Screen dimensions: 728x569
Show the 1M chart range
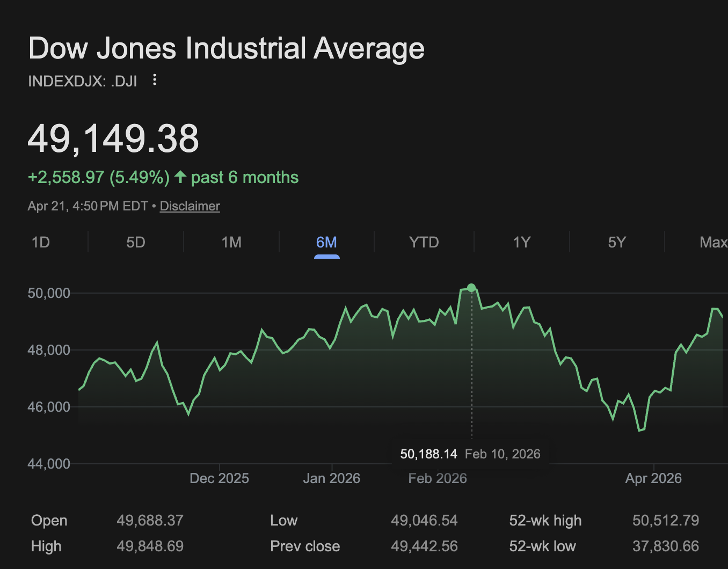click(231, 242)
